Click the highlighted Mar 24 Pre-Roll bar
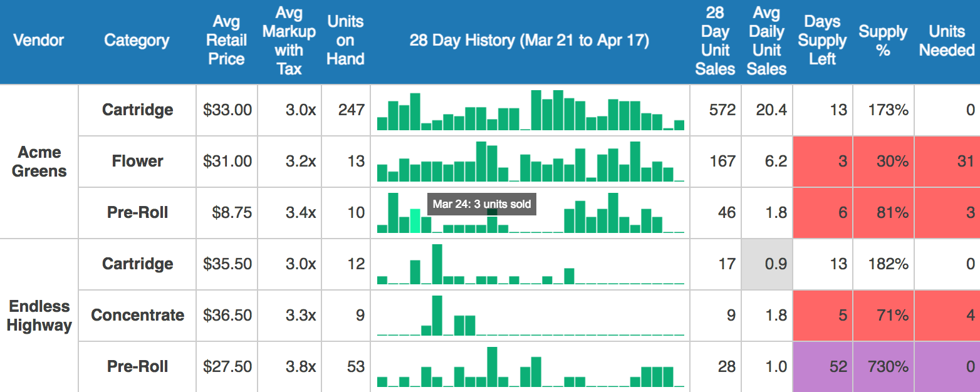Viewport: 980px width, 392px height. 415,222
